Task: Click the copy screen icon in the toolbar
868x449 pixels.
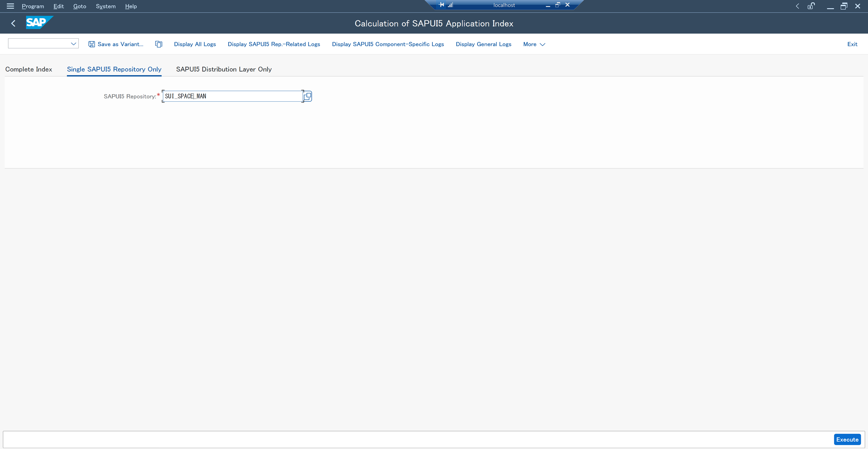Action: (x=158, y=44)
